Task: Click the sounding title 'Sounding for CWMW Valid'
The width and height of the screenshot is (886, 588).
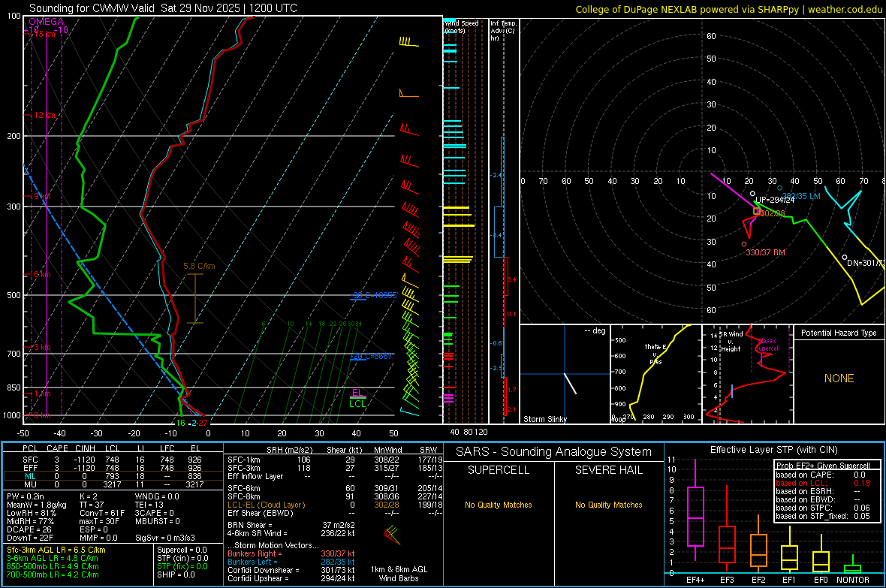Action: pos(92,8)
